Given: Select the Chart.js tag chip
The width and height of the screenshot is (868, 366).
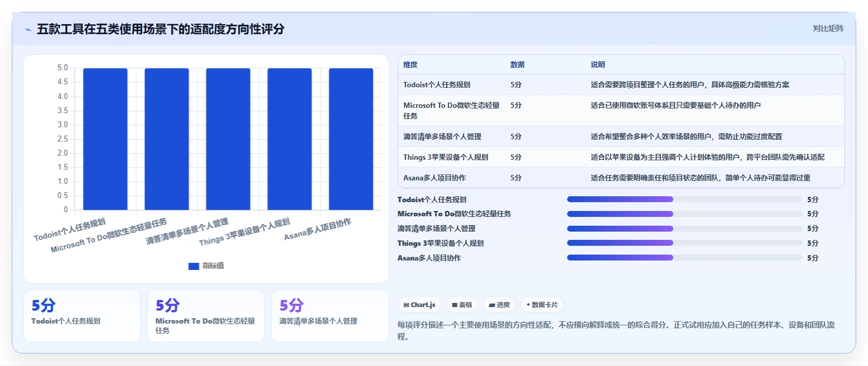Looking at the screenshot, I should [x=420, y=305].
